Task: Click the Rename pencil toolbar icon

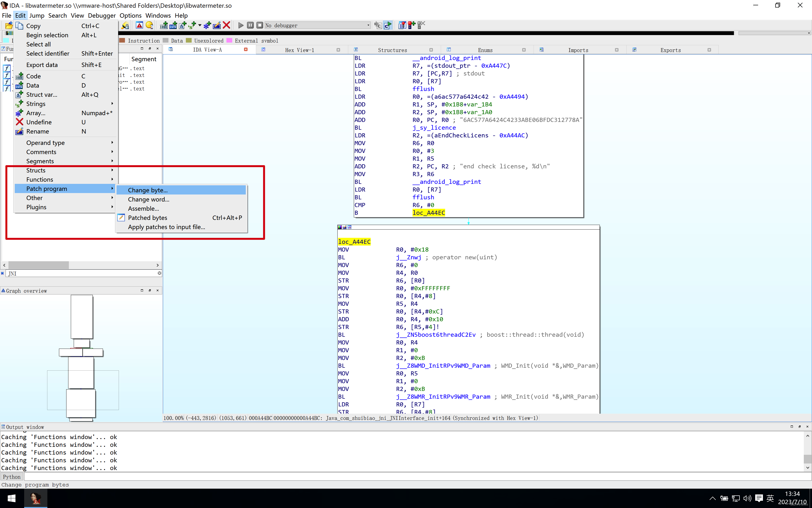Action: (217, 25)
